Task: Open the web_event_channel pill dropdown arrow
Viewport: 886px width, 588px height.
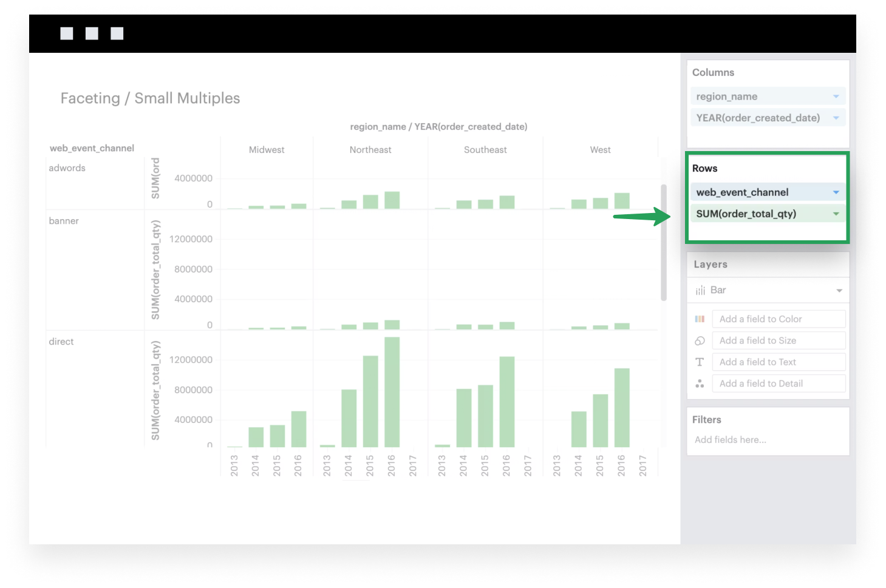Action: (836, 192)
